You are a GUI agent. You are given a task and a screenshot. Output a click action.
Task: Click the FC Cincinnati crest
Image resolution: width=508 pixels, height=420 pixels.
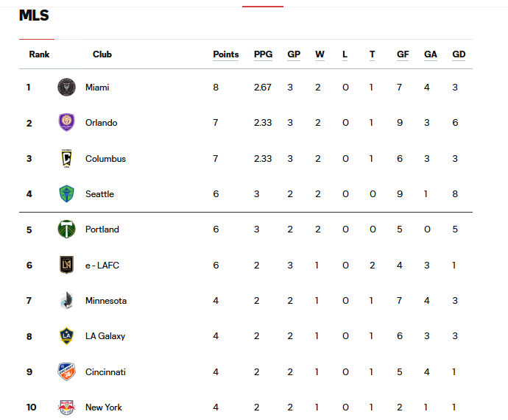(x=66, y=371)
